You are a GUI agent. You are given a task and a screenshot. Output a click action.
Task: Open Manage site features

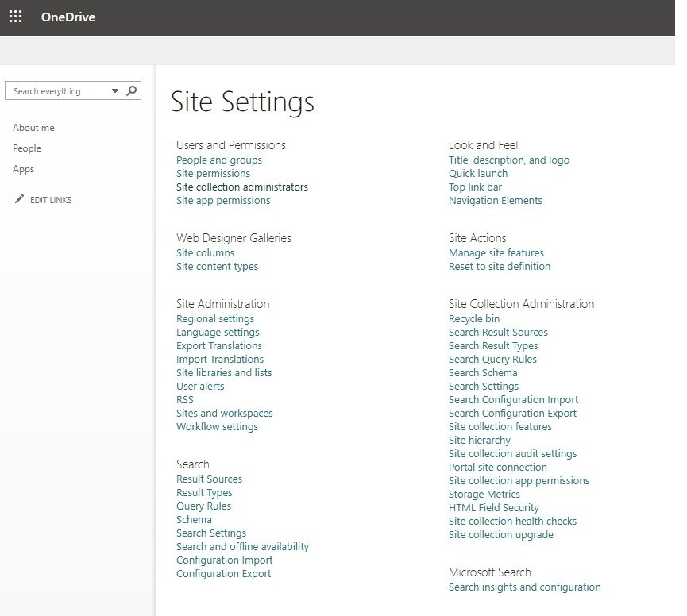(496, 252)
